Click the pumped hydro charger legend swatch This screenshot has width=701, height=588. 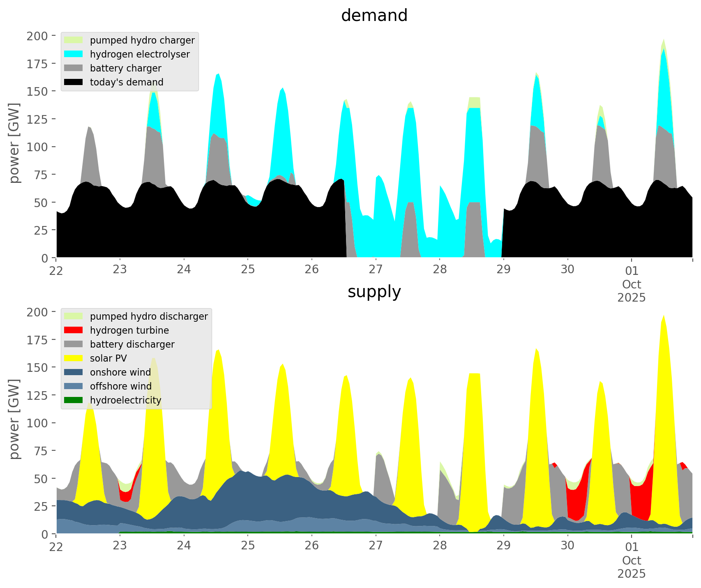(x=74, y=40)
